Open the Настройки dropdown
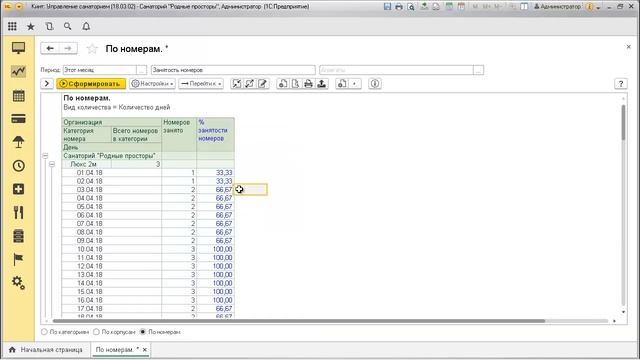Viewport: 640px width, 360px height. click(x=153, y=84)
